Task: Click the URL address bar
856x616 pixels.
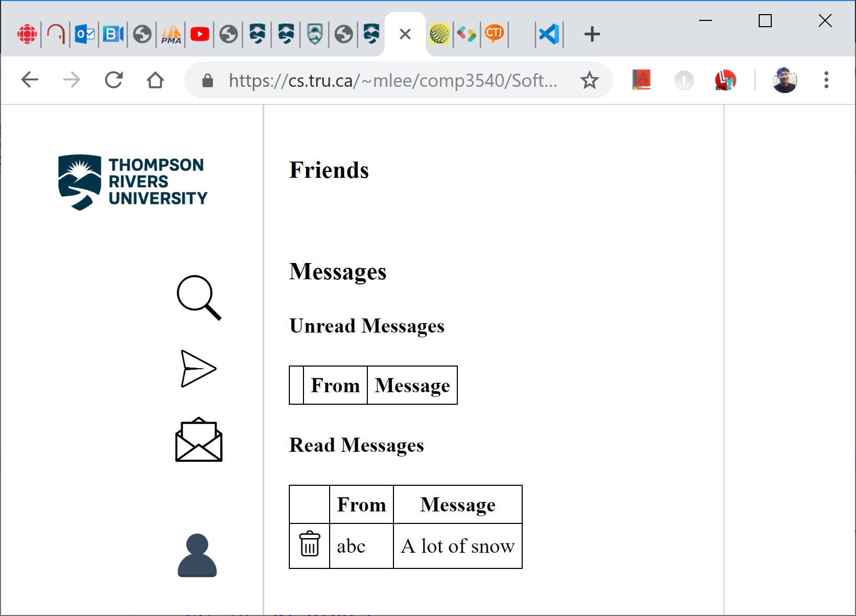Action: click(x=392, y=80)
